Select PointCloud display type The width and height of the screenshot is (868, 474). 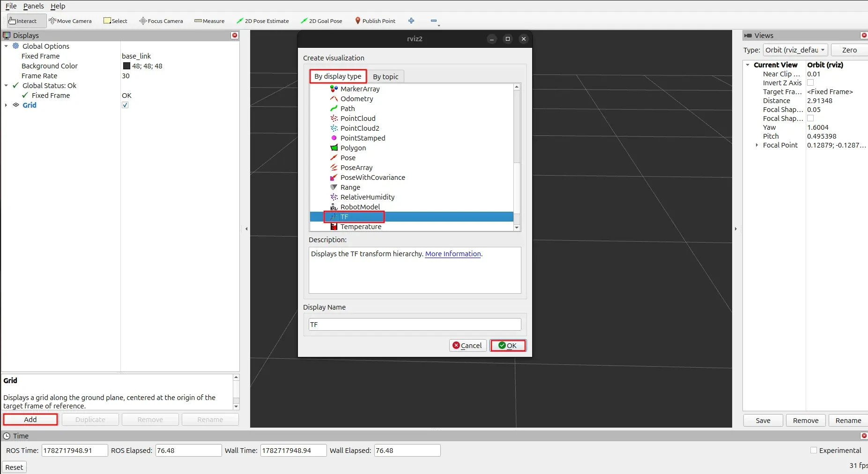tap(358, 118)
